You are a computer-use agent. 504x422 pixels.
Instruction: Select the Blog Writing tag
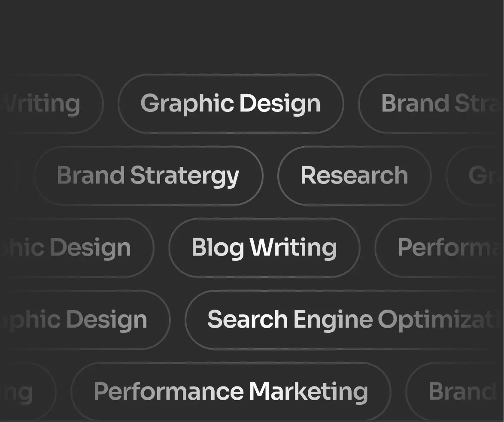click(x=264, y=248)
